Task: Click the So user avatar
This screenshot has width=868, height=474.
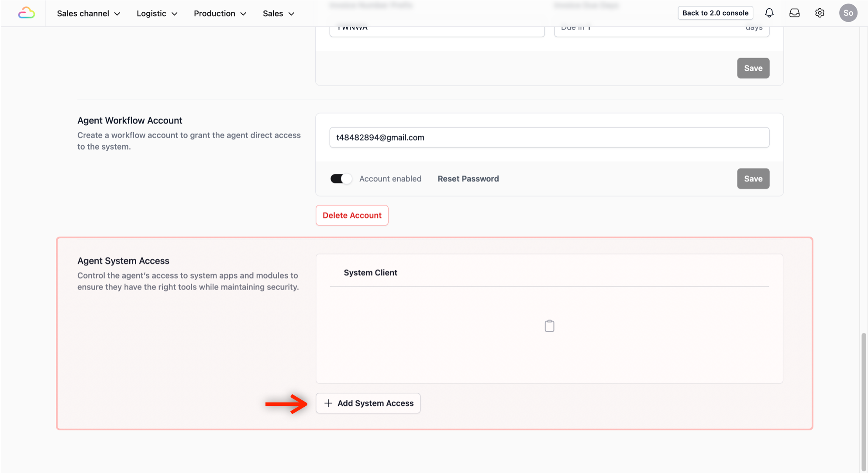Action: (x=848, y=13)
